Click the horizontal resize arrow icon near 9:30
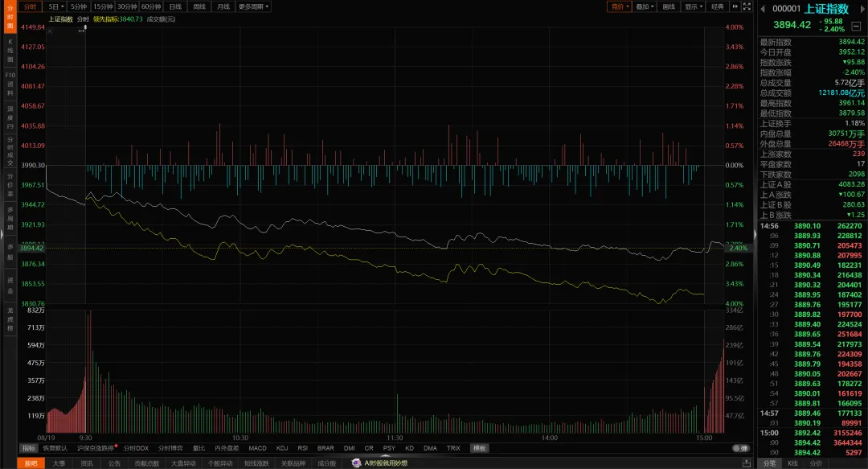This screenshot has width=868, height=469. (82, 30)
